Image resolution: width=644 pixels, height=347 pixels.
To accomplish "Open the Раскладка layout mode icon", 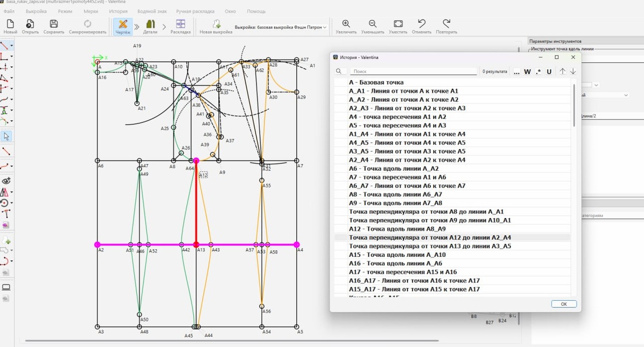I will click(180, 24).
